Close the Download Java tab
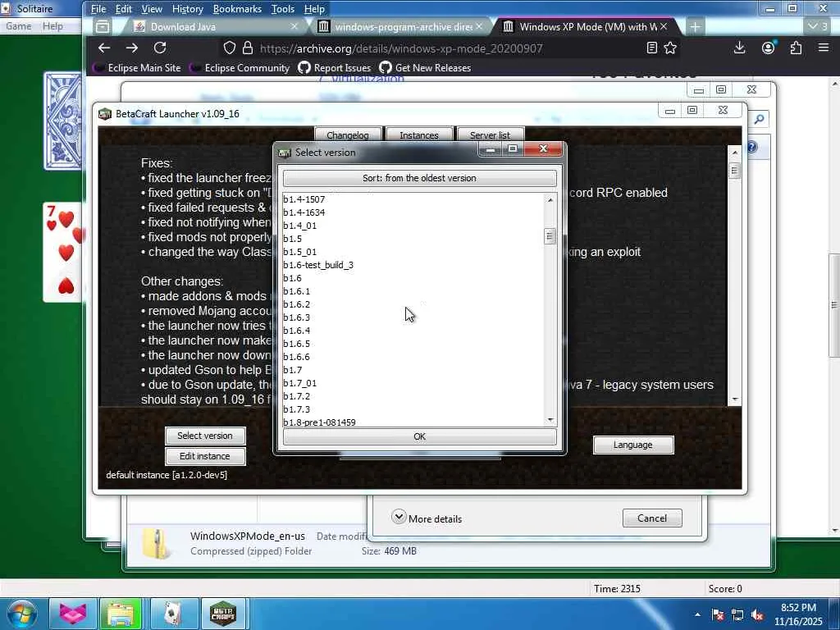The image size is (840, 630). click(294, 27)
